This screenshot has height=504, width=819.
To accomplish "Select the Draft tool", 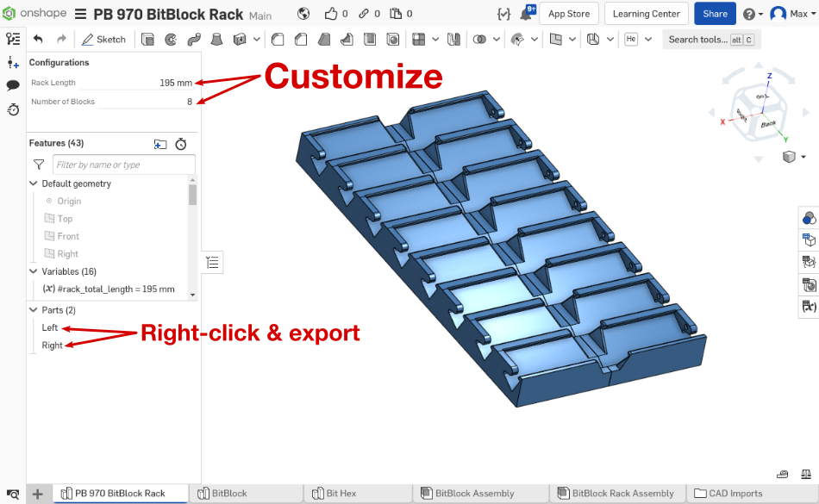I will (324, 39).
